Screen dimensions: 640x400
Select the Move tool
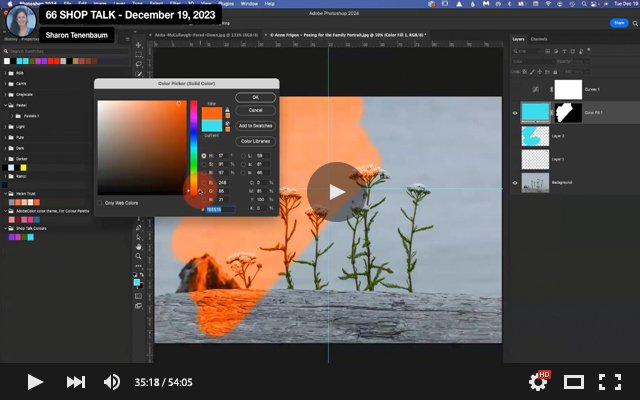[139, 45]
